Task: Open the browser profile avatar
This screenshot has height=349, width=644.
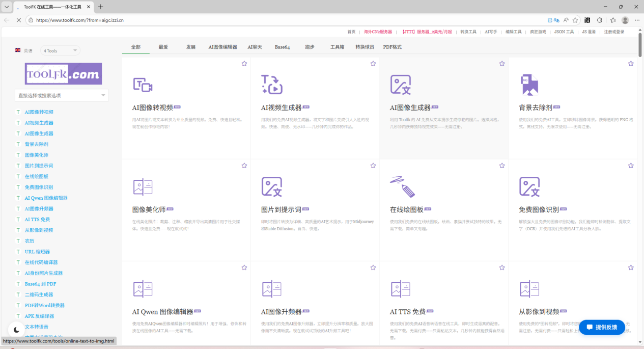Action: (x=625, y=20)
